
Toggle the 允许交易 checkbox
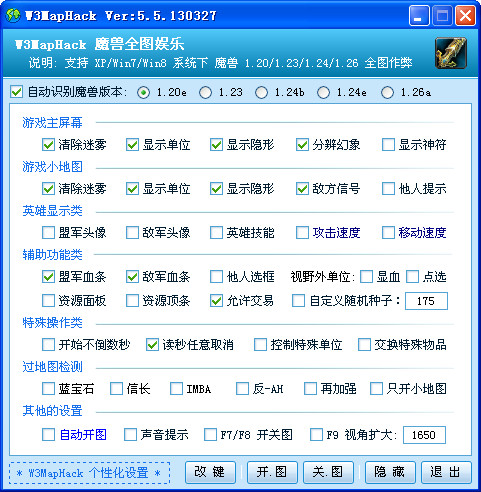tap(216, 301)
